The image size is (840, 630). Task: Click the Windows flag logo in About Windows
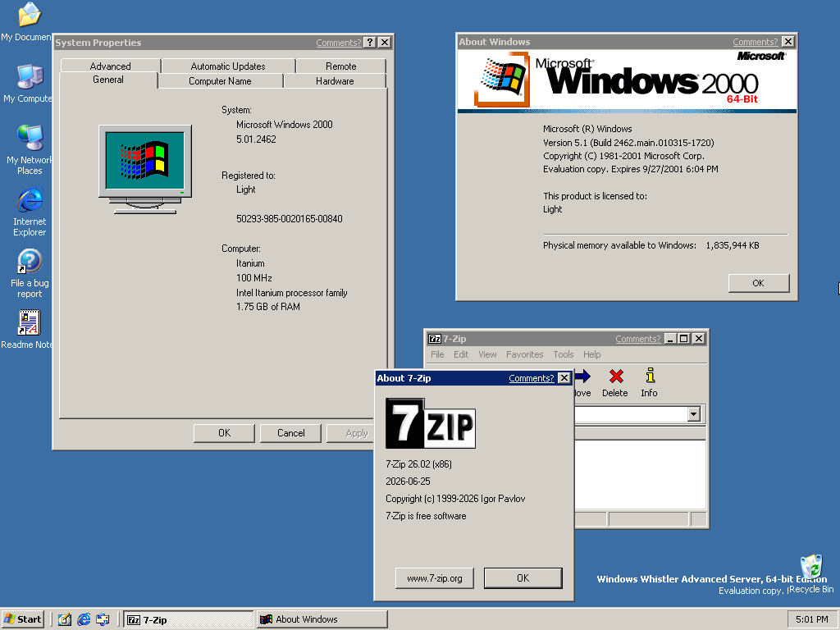point(501,79)
